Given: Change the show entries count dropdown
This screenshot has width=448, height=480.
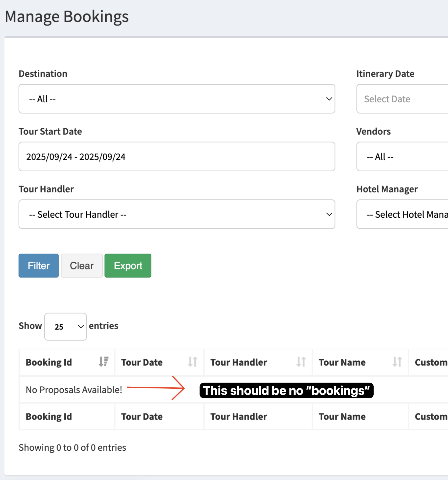Looking at the screenshot, I should (65, 326).
